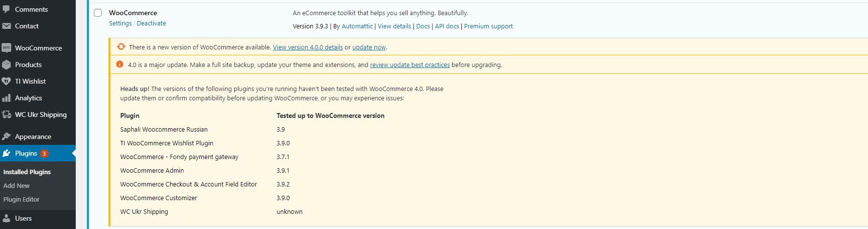
Task: Click the Appearance paintbrush icon
Action: click(x=6, y=137)
